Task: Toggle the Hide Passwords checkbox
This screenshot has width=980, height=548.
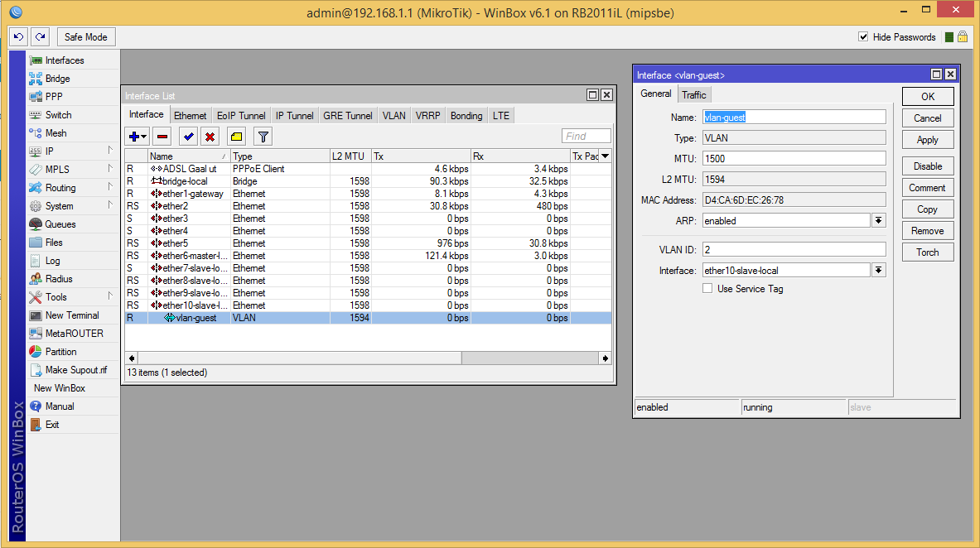Action: (x=863, y=36)
